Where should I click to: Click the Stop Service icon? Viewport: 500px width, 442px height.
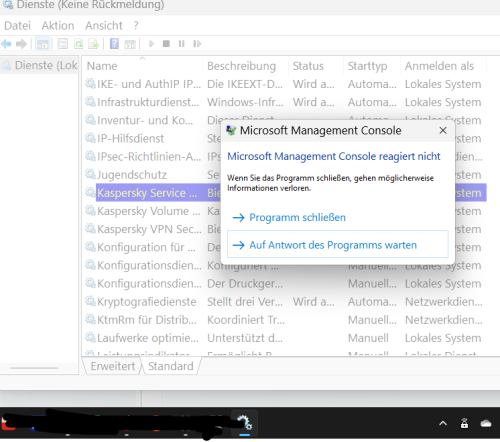point(166,44)
